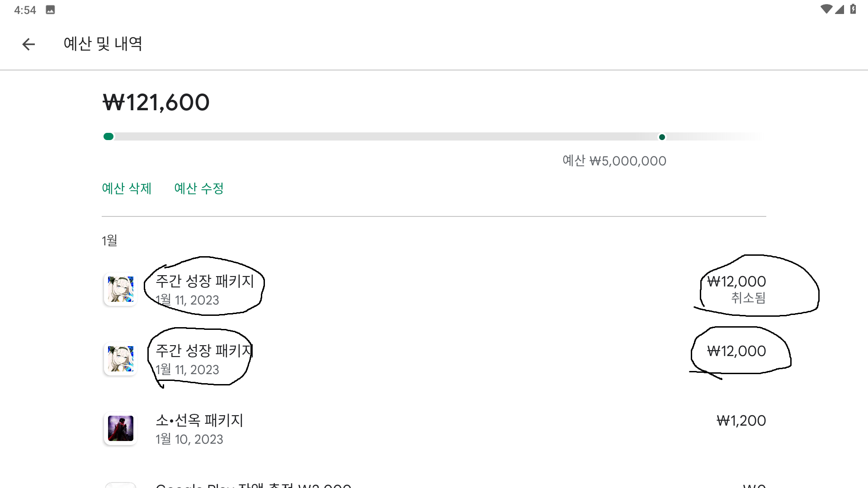Tap the 소•선옥 패키지 app icon
Image resolution: width=868 pixels, height=488 pixels.
click(120, 428)
